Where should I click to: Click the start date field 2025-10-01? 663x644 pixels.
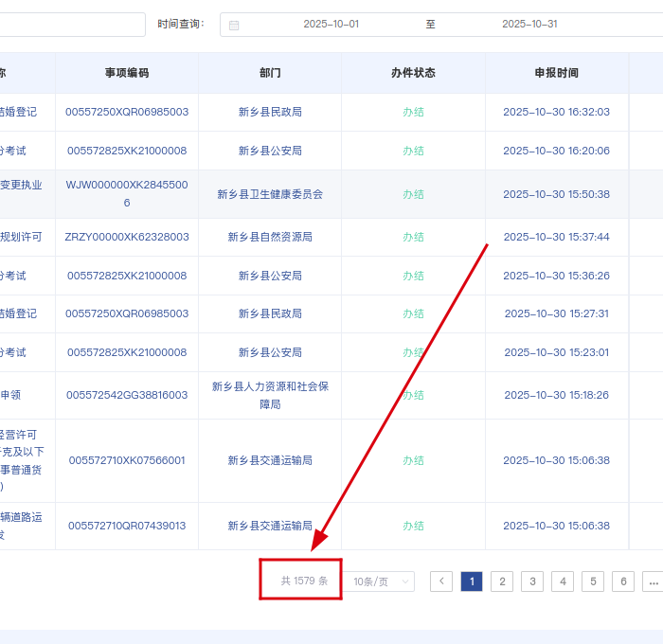coord(331,25)
